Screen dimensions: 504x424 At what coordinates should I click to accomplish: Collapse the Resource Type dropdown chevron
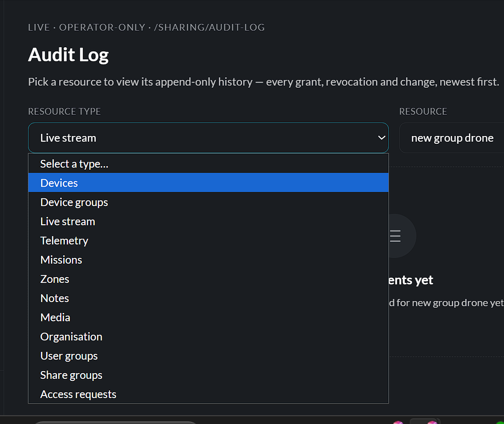click(x=382, y=138)
